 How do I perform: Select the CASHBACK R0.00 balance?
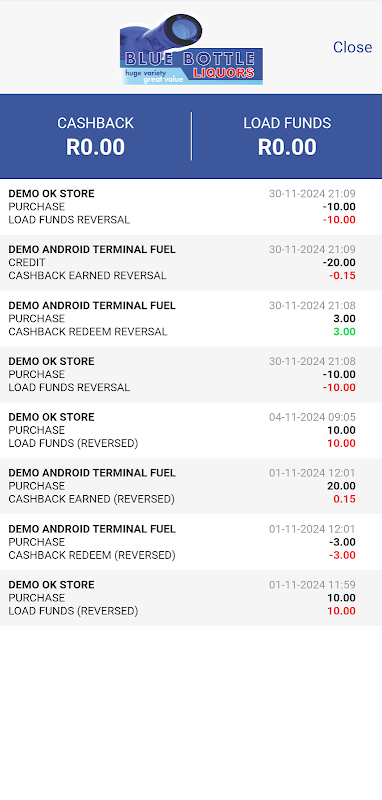point(95,137)
